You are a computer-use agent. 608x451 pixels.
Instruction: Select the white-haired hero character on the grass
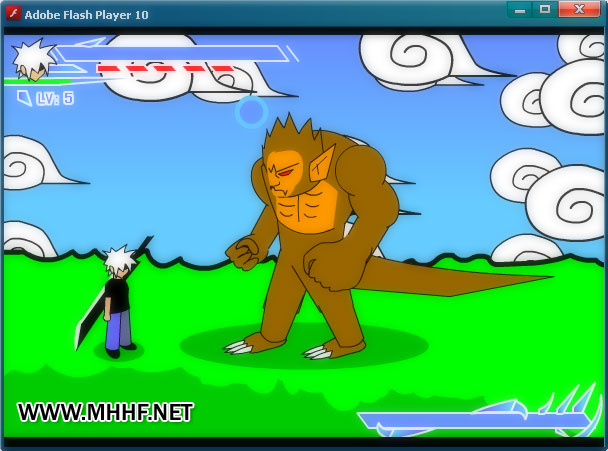tap(119, 302)
